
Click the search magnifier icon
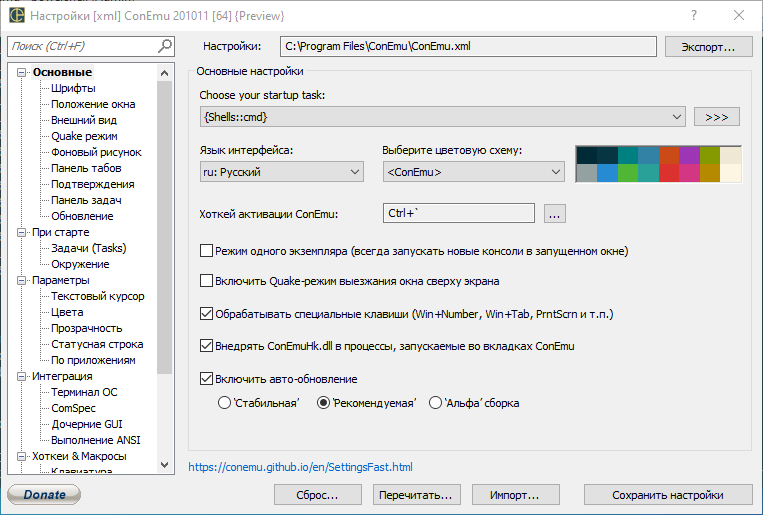point(165,46)
